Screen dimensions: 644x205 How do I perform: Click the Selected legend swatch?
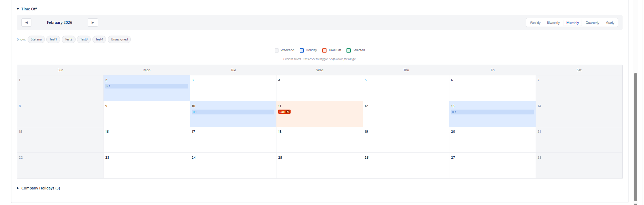(349, 50)
